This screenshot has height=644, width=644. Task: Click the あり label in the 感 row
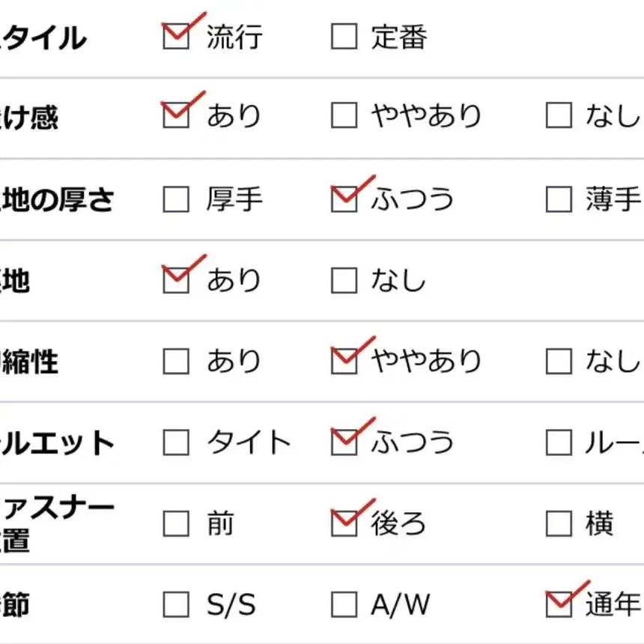pyautogui.click(x=234, y=115)
